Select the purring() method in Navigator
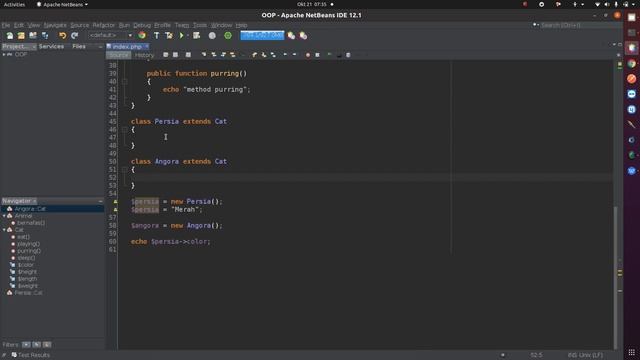This screenshot has width=640, height=360. 29,251
